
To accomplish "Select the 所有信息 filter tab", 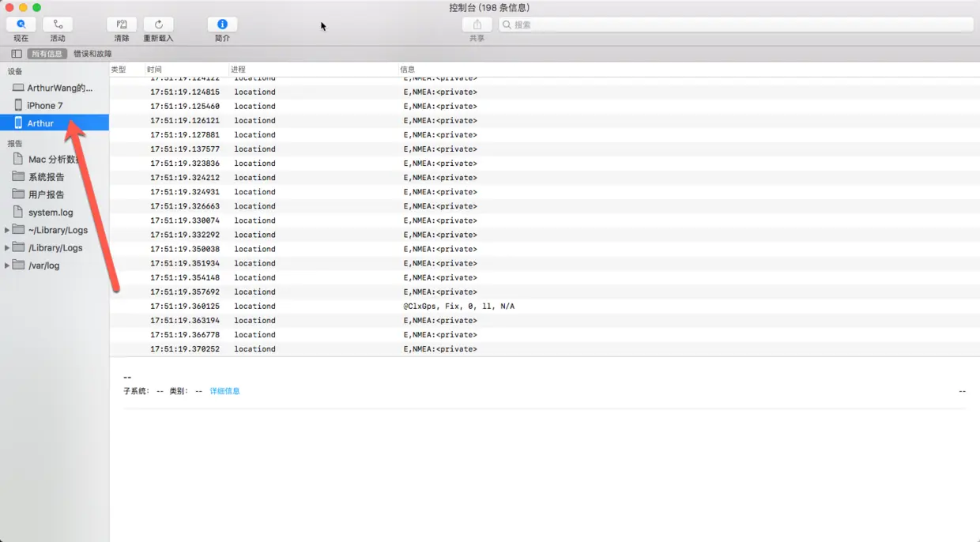I will pos(47,54).
